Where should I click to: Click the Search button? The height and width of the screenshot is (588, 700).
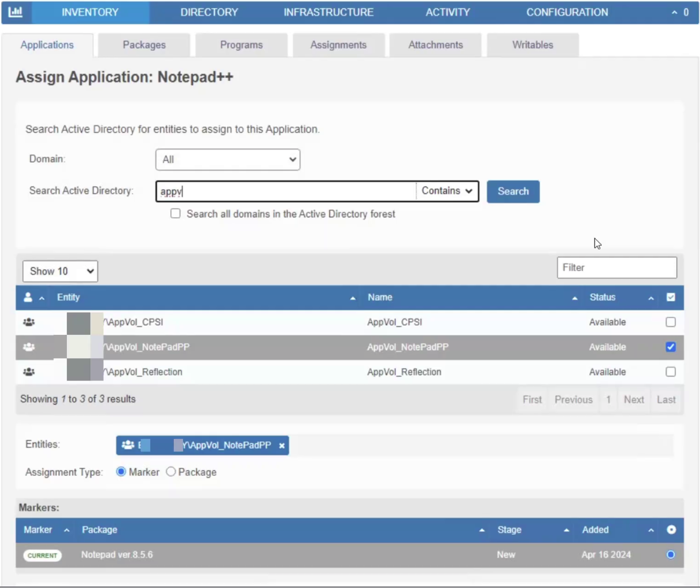tap(513, 191)
